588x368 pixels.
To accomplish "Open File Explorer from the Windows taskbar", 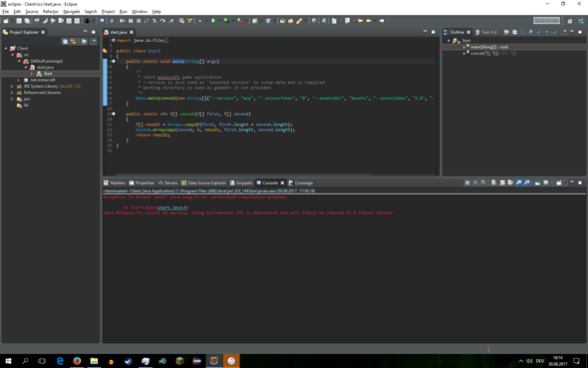I will point(94,361).
